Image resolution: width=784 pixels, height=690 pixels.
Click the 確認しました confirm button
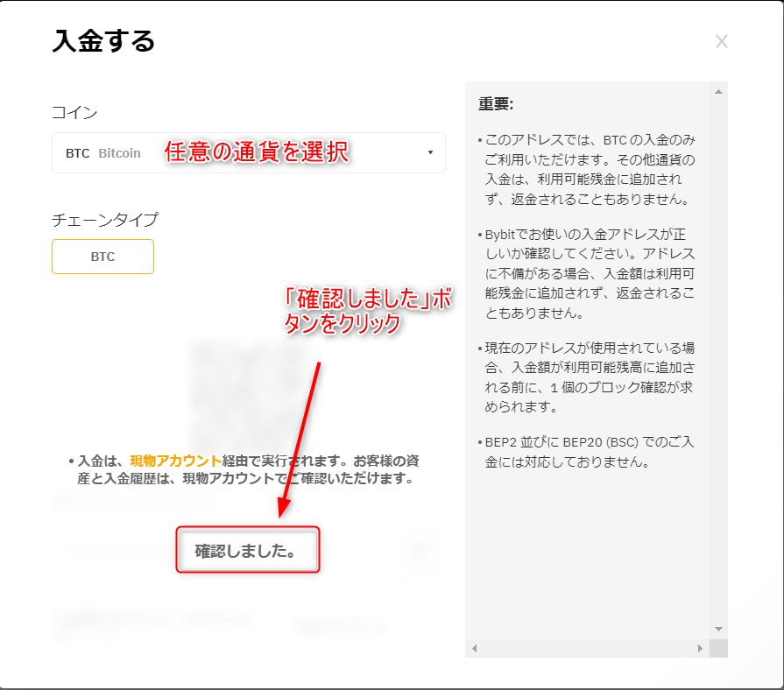[248, 551]
